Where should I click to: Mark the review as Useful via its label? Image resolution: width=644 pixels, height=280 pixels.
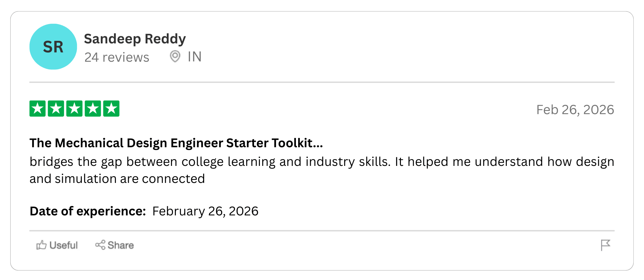(63, 245)
